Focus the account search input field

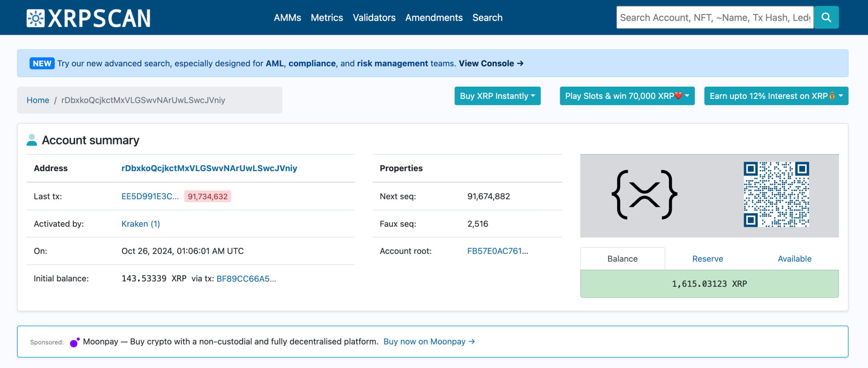pyautogui.click(x=714, y=18)
